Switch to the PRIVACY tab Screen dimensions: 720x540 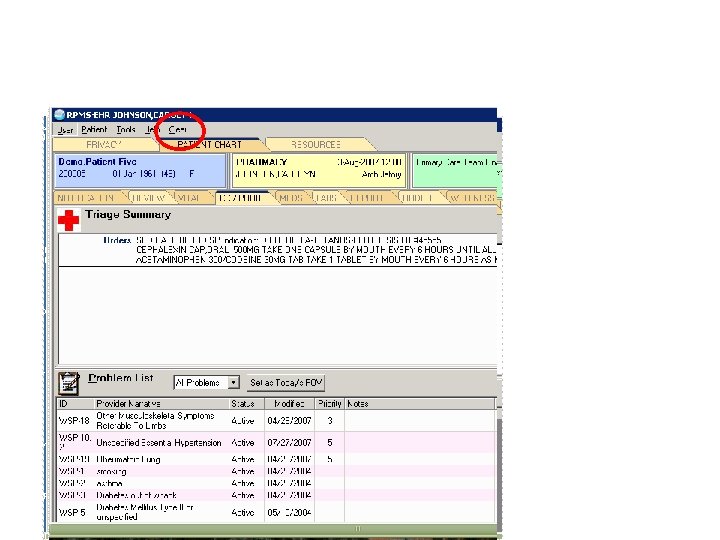coord(104,145)
